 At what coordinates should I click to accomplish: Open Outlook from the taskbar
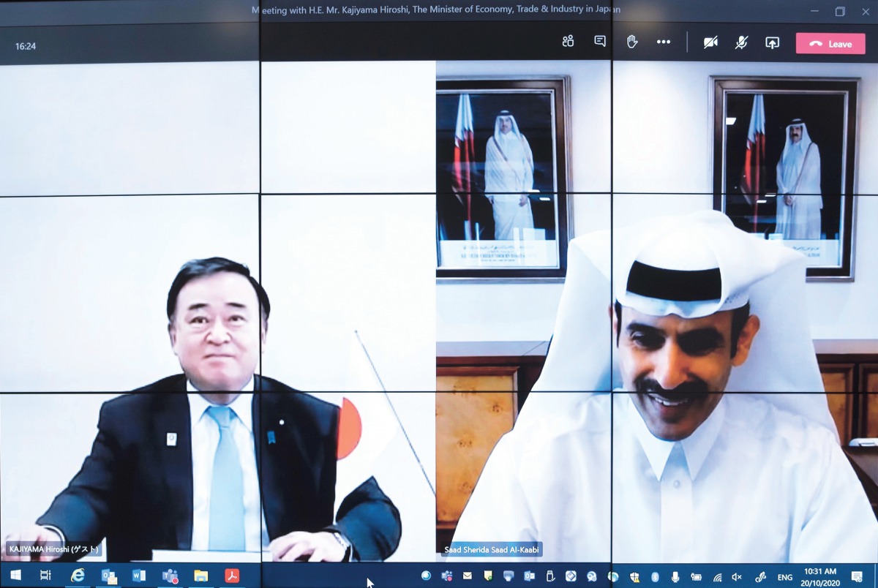(x=108, y=576)
